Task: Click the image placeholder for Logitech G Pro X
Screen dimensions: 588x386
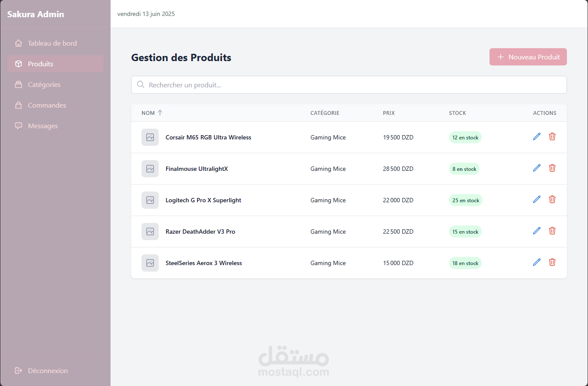Action: click(x=150, y=200)
